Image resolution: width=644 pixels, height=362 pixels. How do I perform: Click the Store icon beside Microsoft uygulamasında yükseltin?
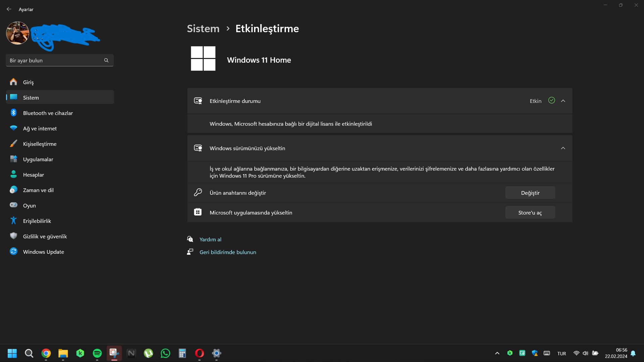(x=198, y=212)
